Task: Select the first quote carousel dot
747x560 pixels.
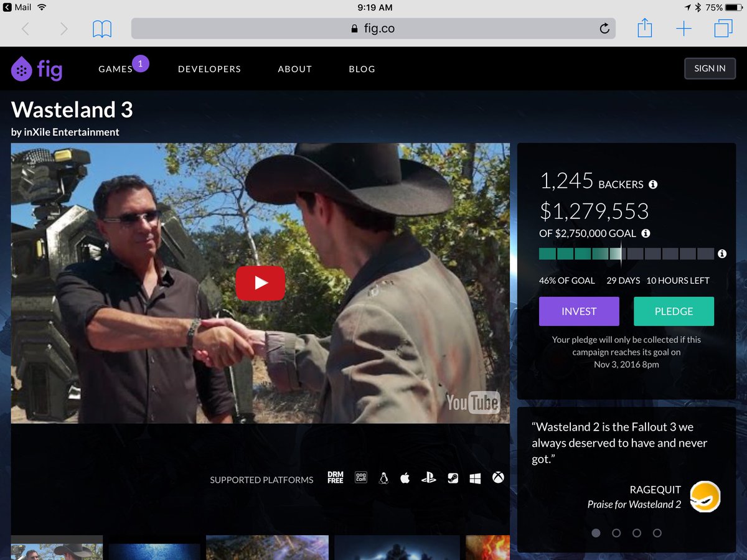Action: [596, 533]
